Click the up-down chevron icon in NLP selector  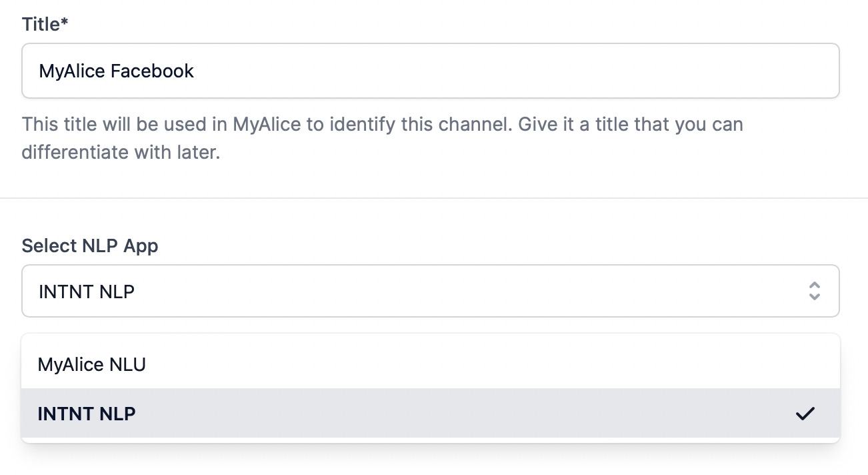[x=814, y=291]
